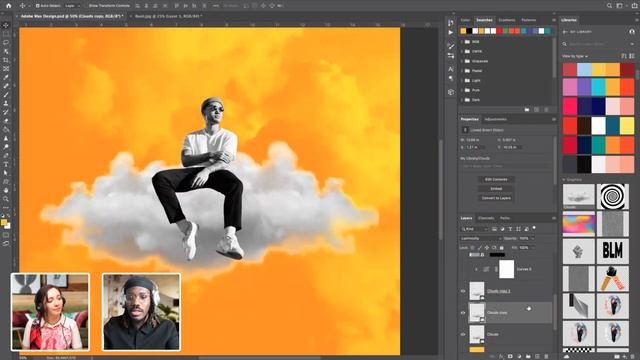Select the Zoom tool in the toolbar
640x360 pixels.
[x=6, y=199]
